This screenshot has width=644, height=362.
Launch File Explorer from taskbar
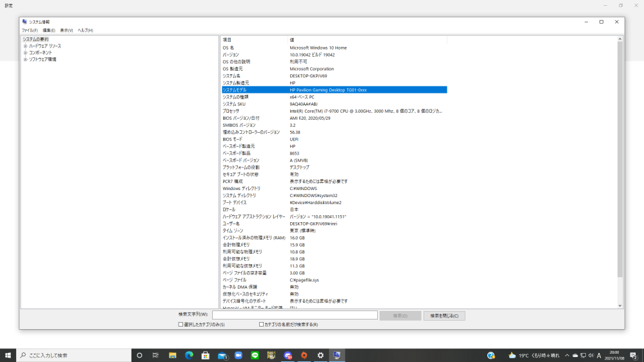pos(173,356)
